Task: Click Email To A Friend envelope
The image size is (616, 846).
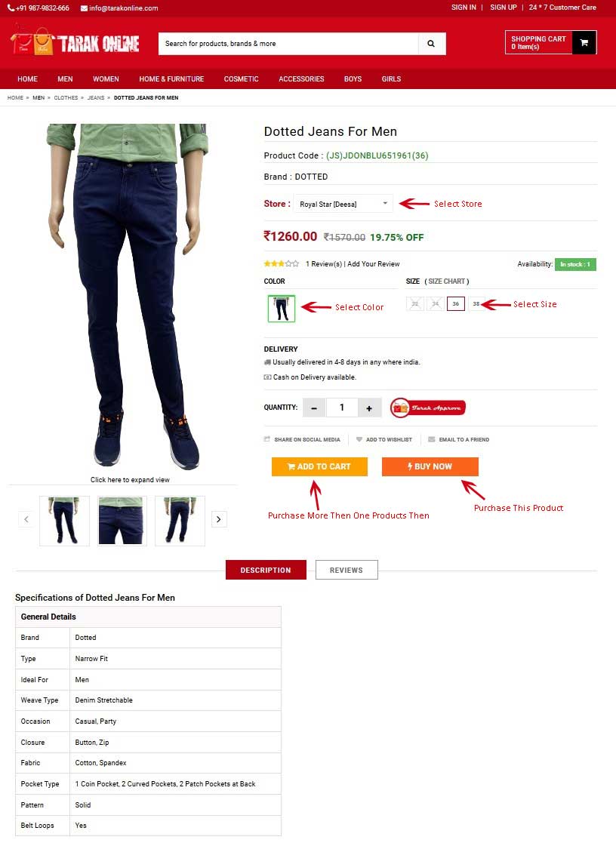Action: (431, 439)
